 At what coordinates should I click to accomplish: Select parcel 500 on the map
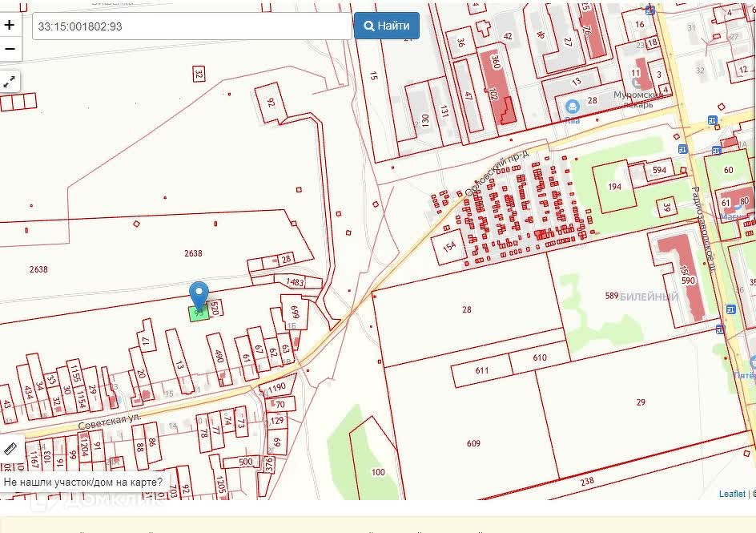245,462
